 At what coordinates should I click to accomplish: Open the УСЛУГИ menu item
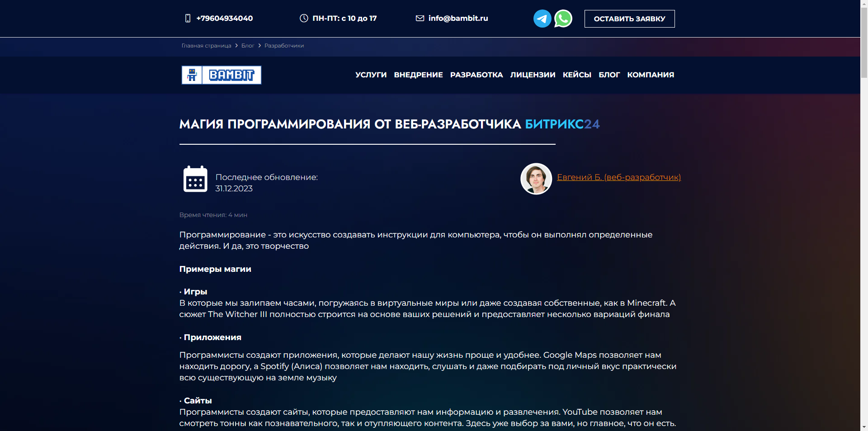click(371, 75)
